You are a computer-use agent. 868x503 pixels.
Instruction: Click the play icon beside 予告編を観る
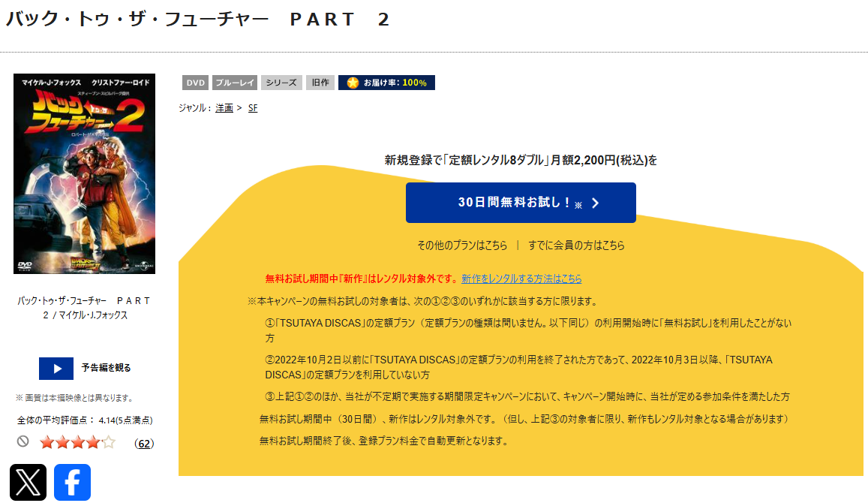pos(56,368)
